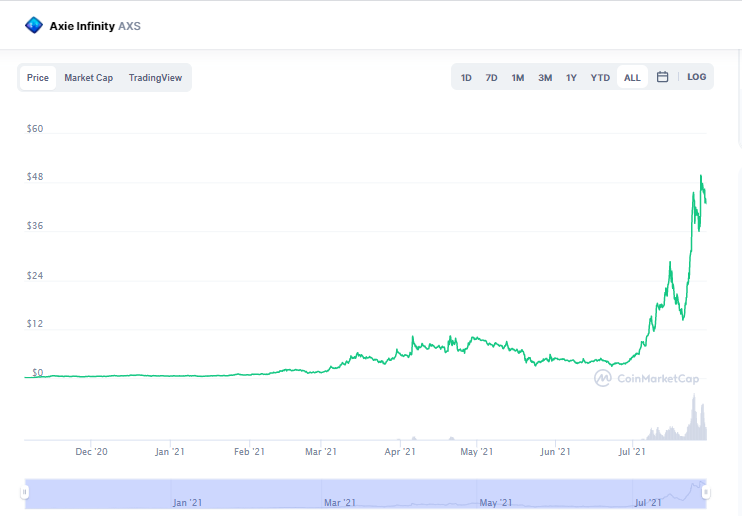The width and height of the screenshot is (742, 516).
Task: Click the $24 price axis label
Action: (35, 276)
